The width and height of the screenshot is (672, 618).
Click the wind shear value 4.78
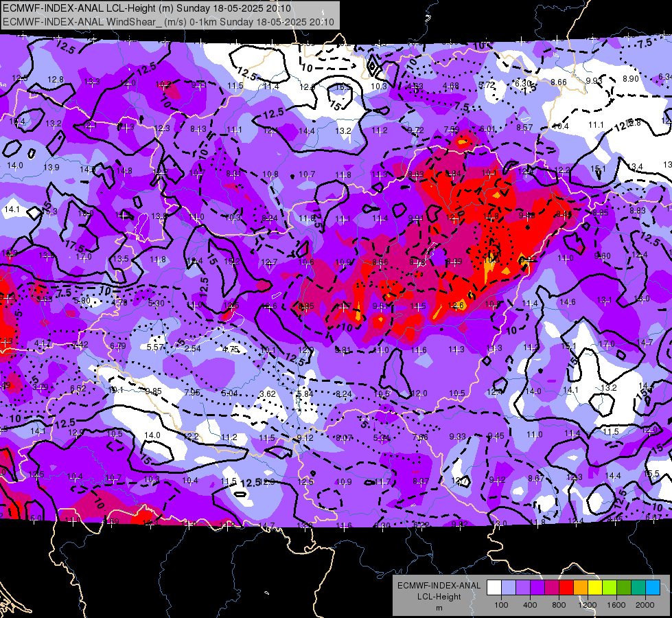click(119, 302)
